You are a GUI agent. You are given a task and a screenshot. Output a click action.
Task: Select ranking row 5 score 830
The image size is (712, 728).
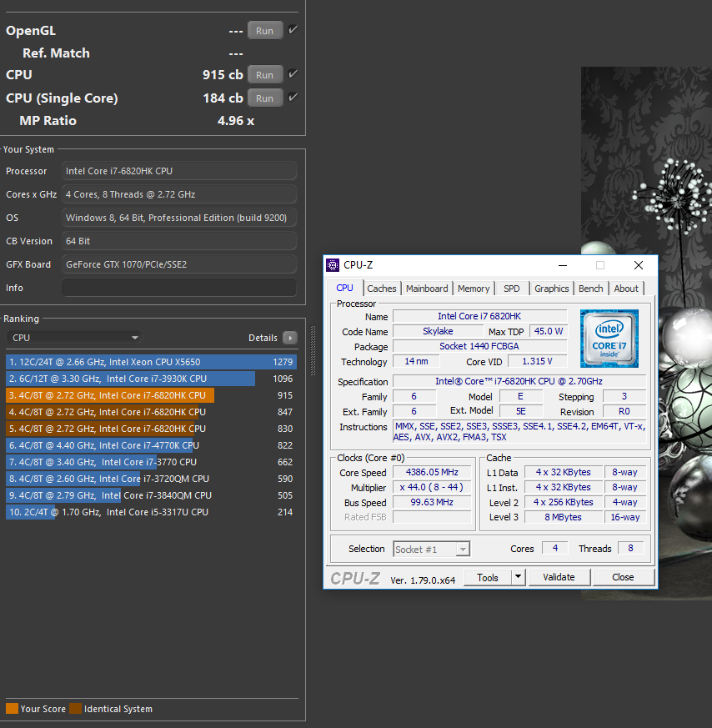tap(151, 429)
